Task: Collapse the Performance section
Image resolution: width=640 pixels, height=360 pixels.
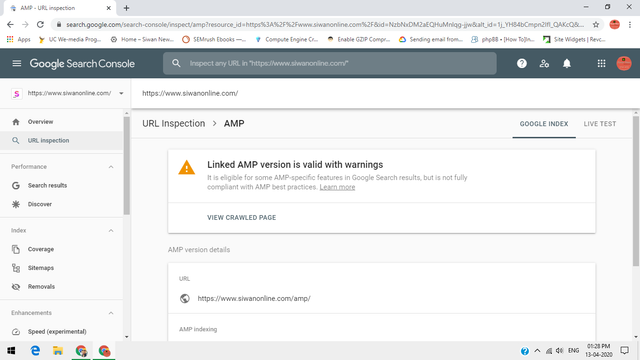Action: click(x=111, y=167)
